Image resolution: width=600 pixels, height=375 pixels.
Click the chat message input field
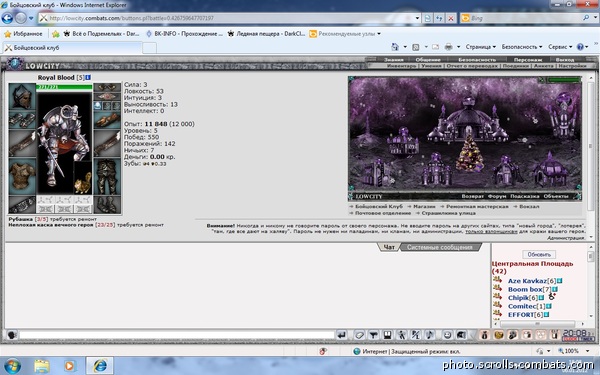177,335
